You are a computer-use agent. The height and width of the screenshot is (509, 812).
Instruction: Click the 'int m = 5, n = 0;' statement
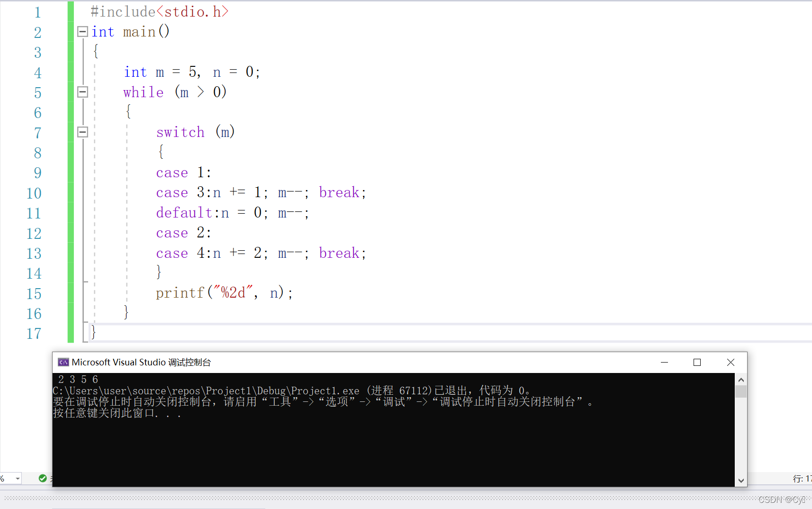[192, 72]
